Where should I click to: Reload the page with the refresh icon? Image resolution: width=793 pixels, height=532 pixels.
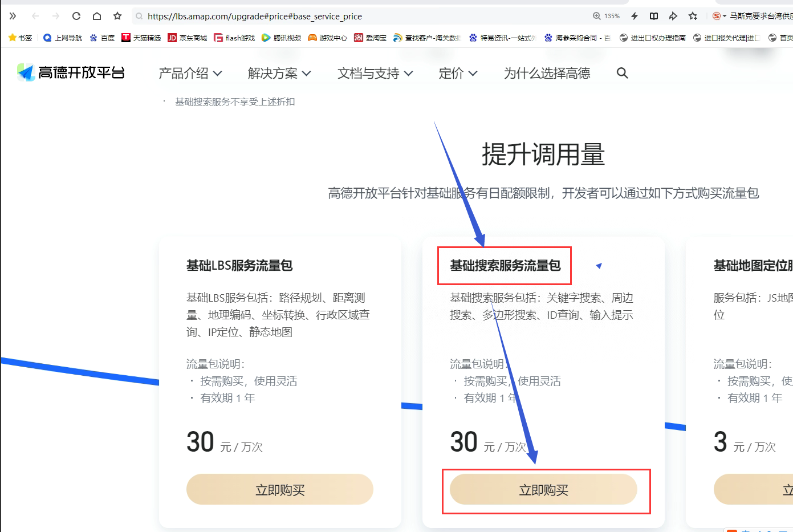[76, 16]
